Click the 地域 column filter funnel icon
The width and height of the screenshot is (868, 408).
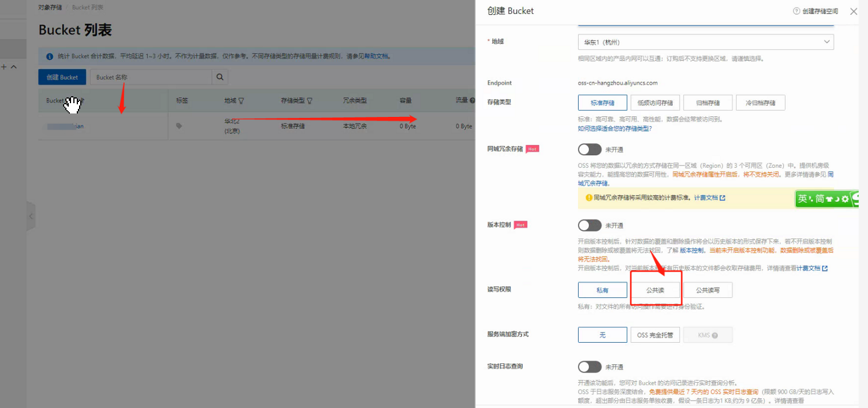point(241,101)
